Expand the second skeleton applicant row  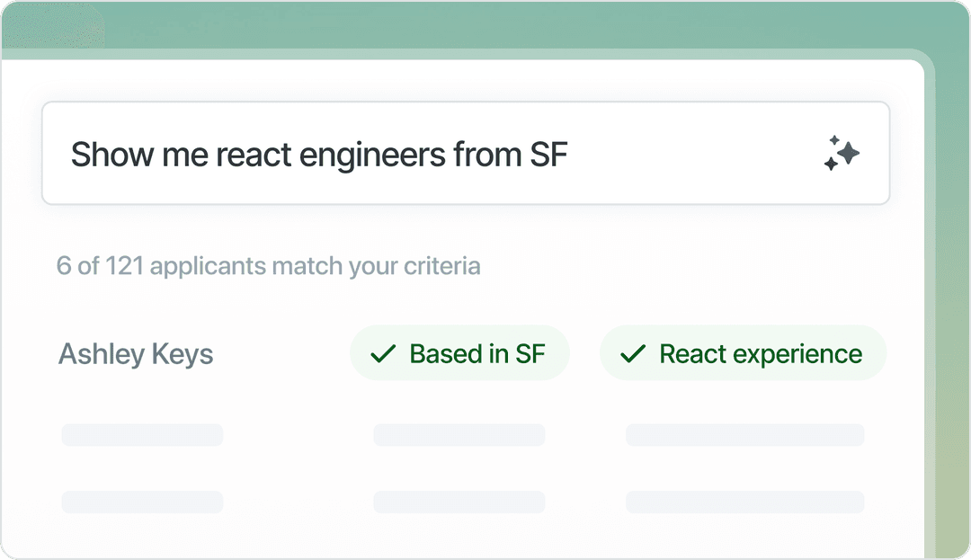pos(142,502)
